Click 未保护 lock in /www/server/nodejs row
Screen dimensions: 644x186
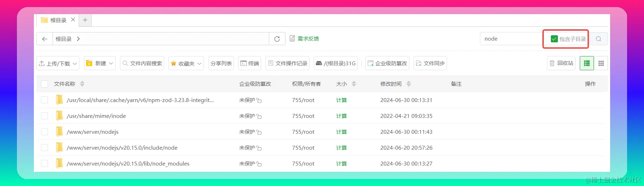point(250,132)
